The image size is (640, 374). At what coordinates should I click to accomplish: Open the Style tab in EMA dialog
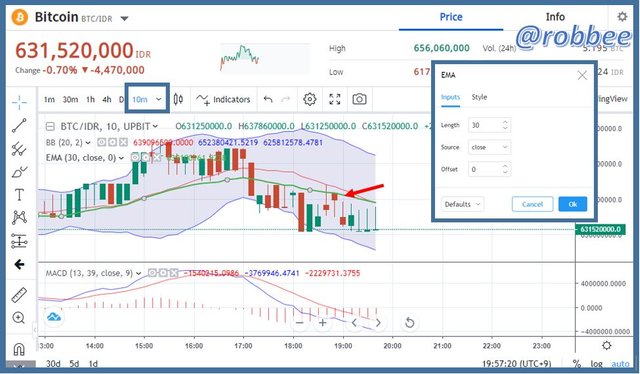pyautogui.click(x=479, y=97)
